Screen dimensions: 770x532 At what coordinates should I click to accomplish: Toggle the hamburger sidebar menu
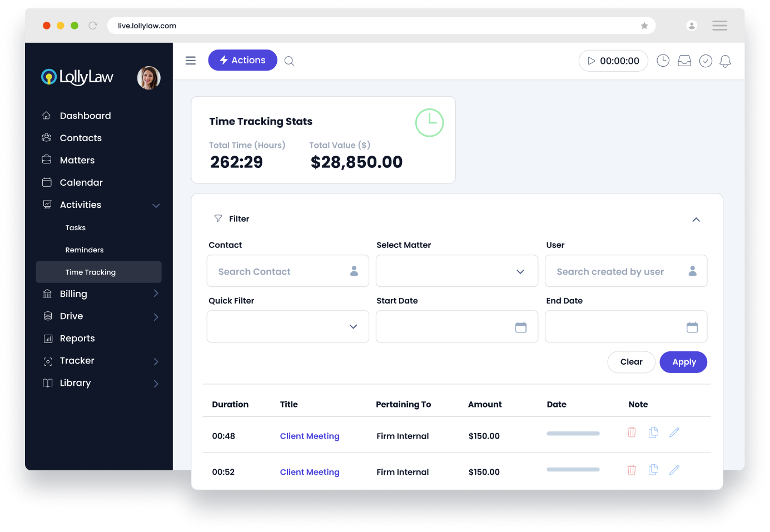tap(191, 61)
